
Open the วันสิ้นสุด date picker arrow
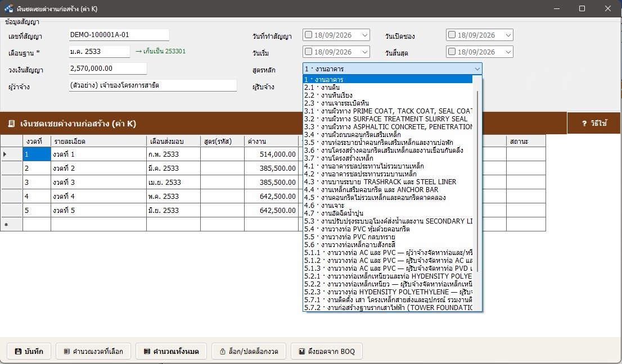[x=508, y=52]
